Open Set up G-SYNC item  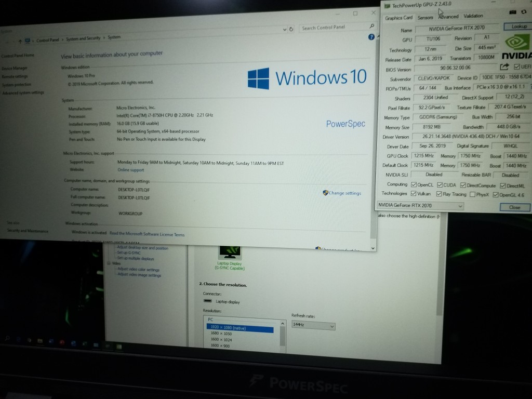129,253
